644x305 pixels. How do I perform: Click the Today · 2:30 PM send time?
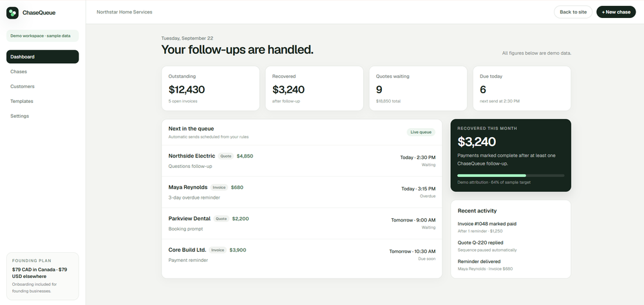tap(418, 157)
